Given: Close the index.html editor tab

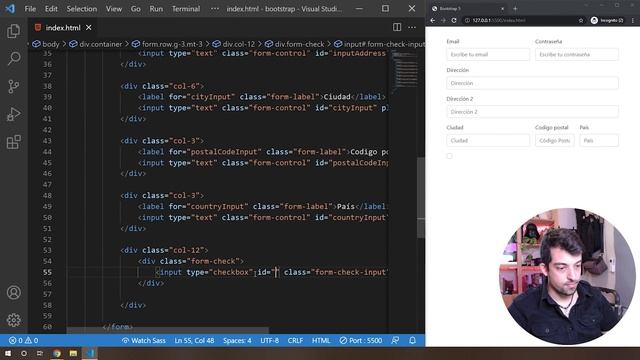Looking at the screenshot, I should click(x=89, y=27).
